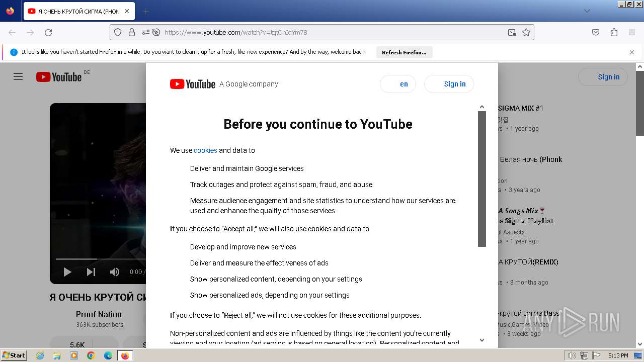Launch Edge from the taskbar

[x=108, y=355]
